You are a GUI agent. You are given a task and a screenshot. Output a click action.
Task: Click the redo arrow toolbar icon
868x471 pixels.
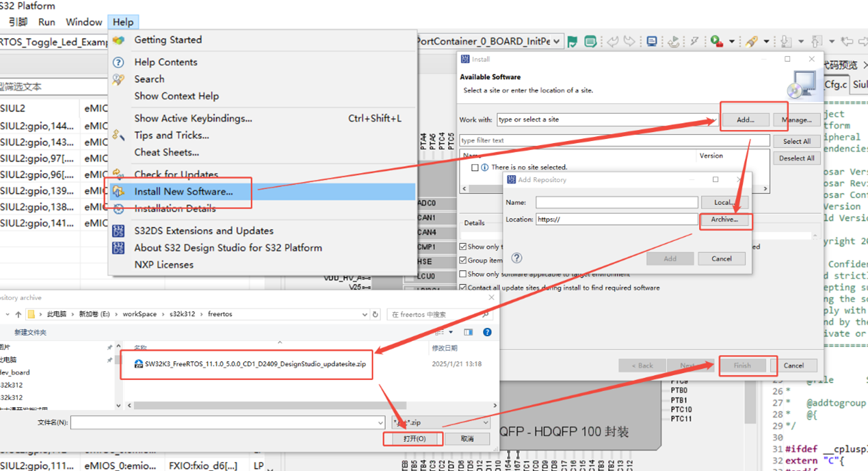tap(629, 42)
